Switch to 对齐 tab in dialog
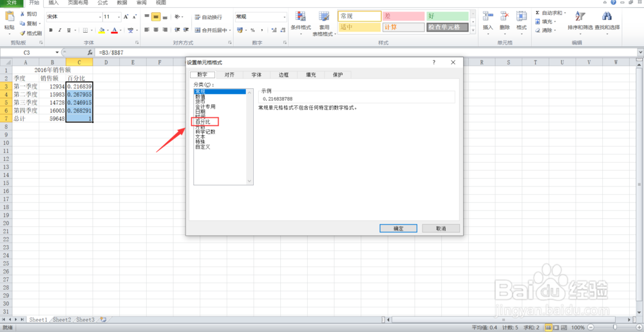Screen dimensions: 644x332 (229, 75)
